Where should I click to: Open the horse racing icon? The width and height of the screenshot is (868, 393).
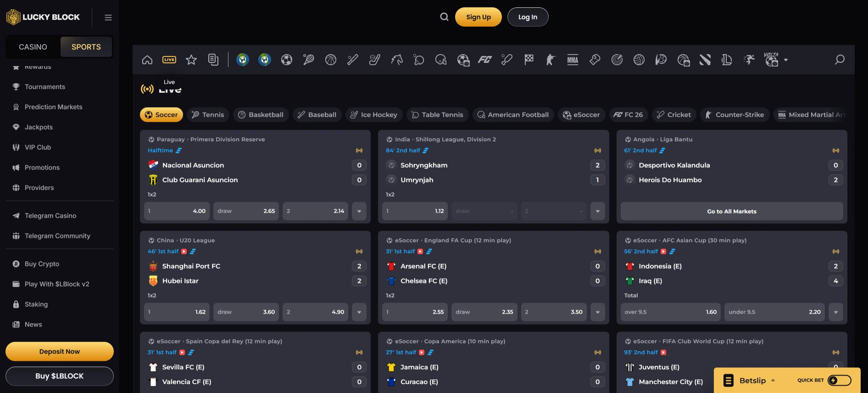coord(397,60)
